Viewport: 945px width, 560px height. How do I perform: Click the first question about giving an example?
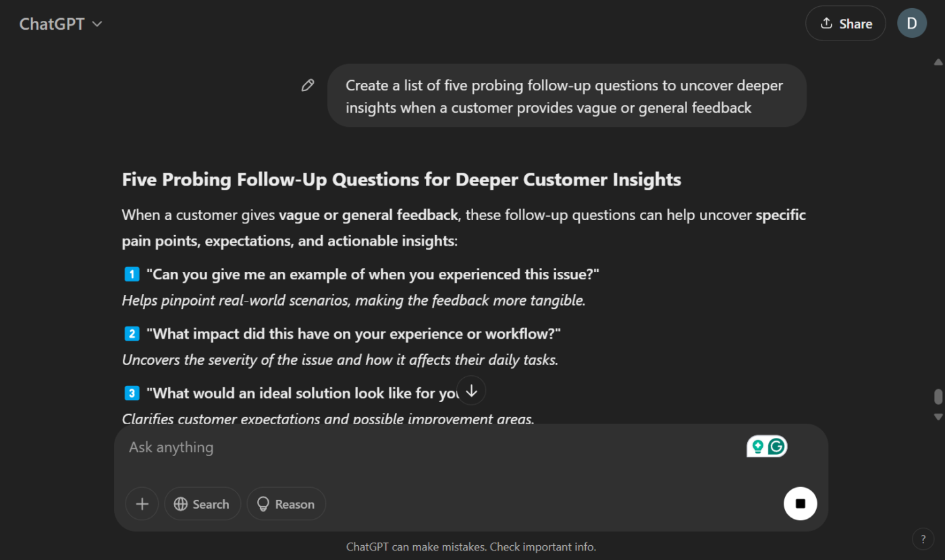click(373, 275)
